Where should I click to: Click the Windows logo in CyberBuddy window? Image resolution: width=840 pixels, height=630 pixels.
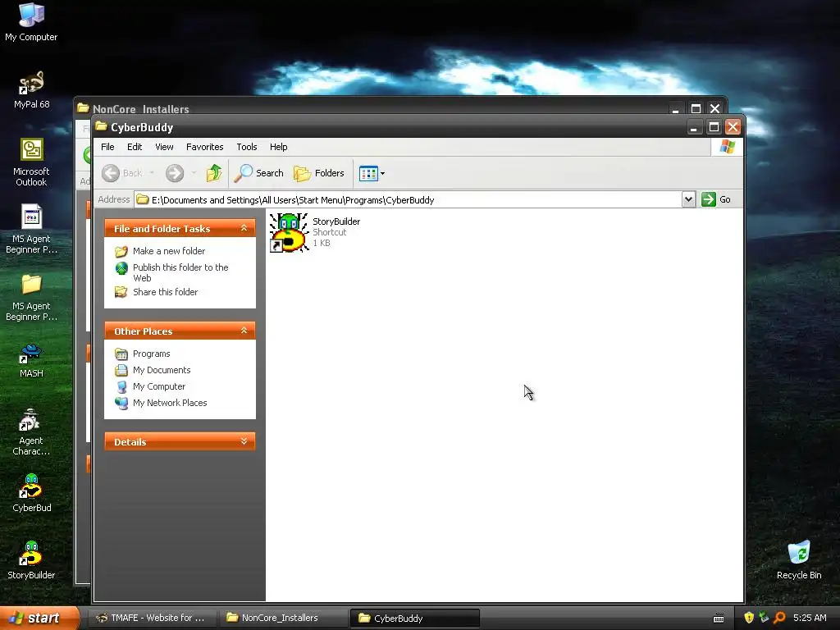[727, 147]
